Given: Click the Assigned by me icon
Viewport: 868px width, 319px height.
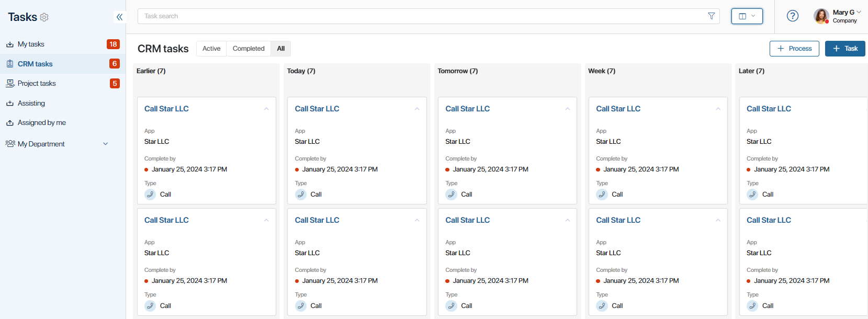Looking at the screenshot, I should click(x=10, y=123).
